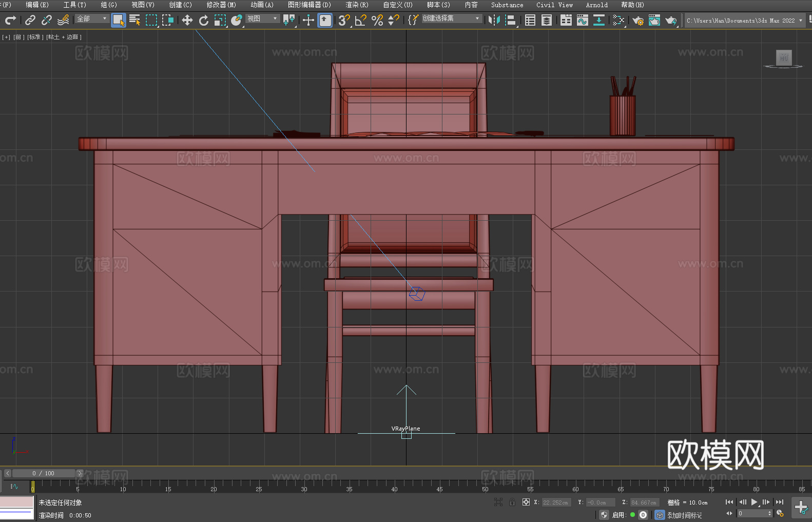The image size is (812, 522).
Task: Click the 粘土 + 边面 viewport shading label
Action: pyautogui.click(x=64, y=37)
